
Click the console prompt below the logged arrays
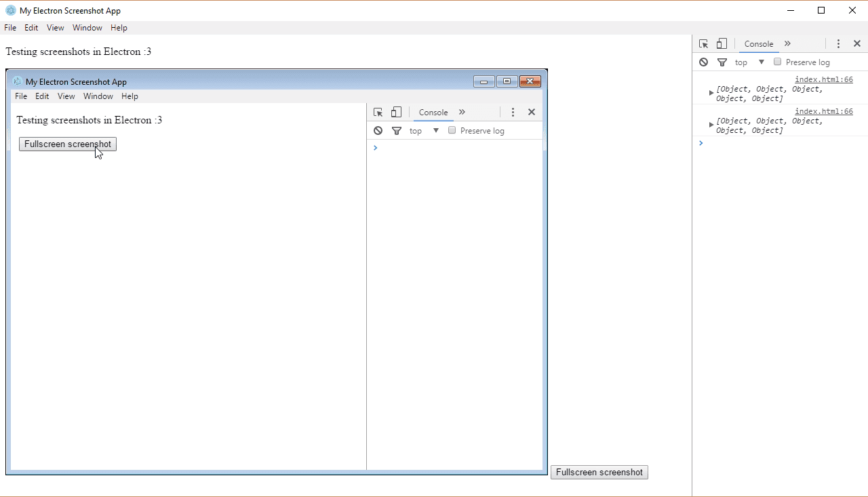click(780, 144)
